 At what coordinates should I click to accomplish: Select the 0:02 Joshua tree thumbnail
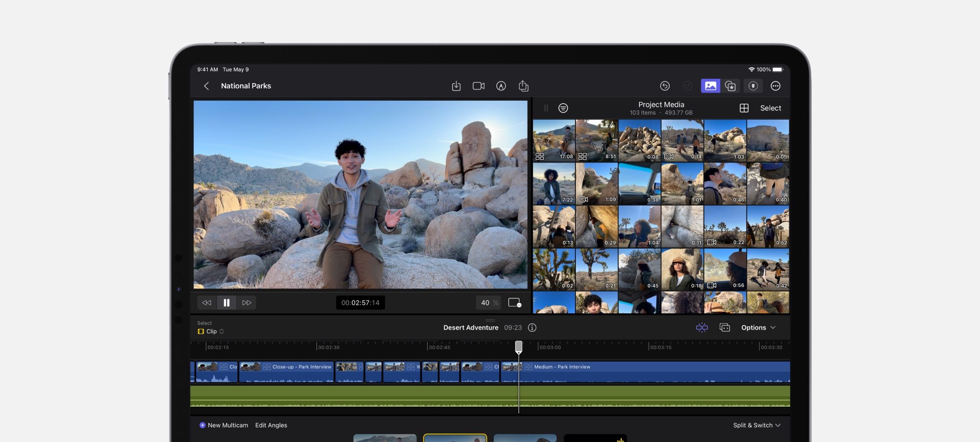click(554, 270)
